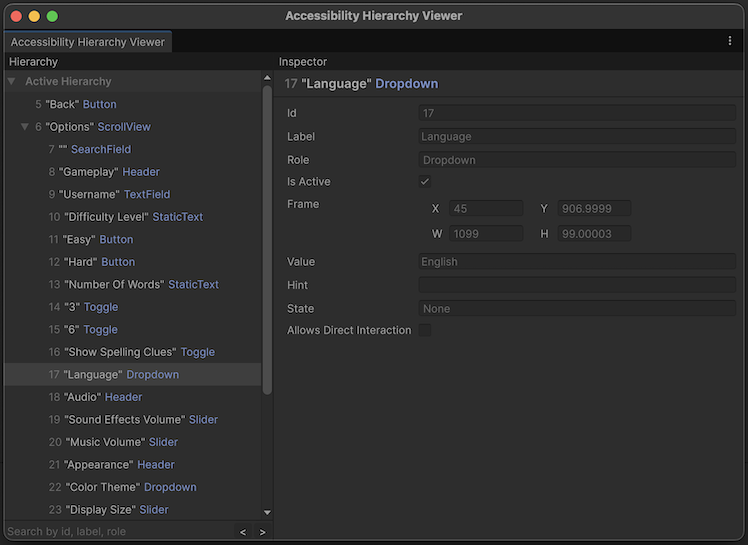Click the search by id, label, role field
This screenshot has height=545, width=748.
pos(119,532)
